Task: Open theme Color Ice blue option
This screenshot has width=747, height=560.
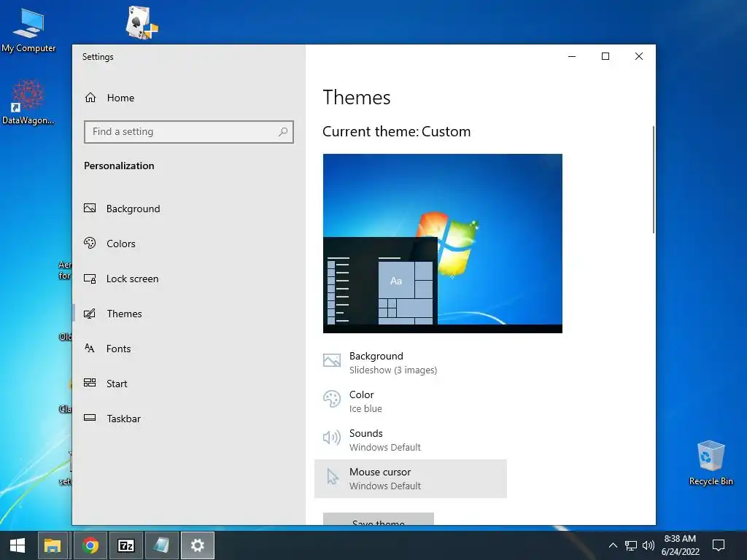Action: coord(410,402)
